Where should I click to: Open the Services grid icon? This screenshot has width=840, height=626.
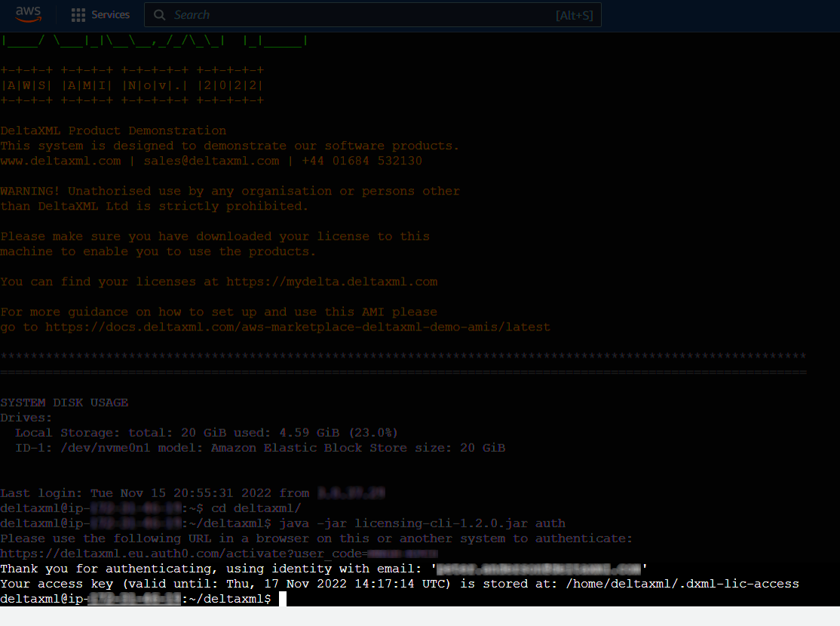[78, 15]
